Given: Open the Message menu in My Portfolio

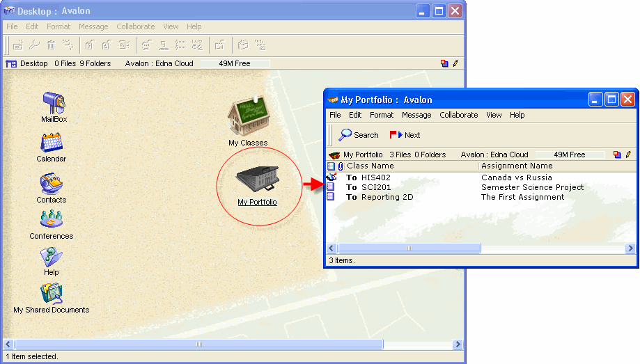Looking at the screenshot, I should [x=416, y=115].
